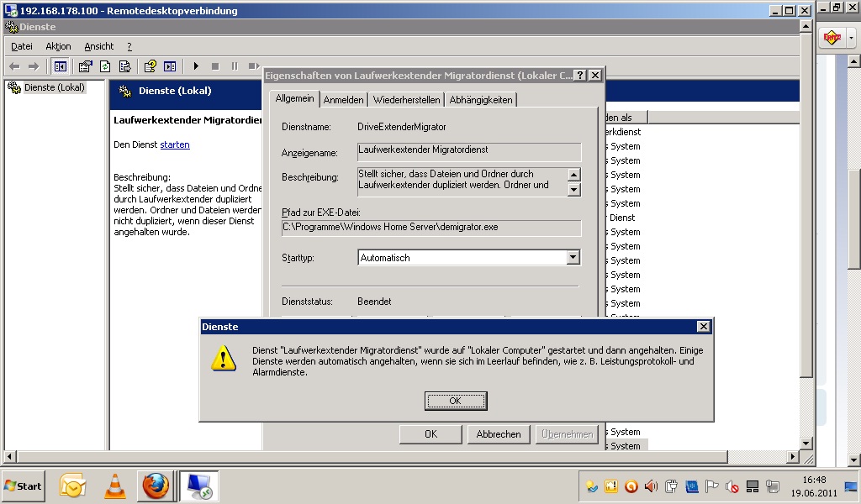Viewport: 861px width, 504px height.
Task: Click the Help toolbar icon with question mark
Action: coord(150,66)
